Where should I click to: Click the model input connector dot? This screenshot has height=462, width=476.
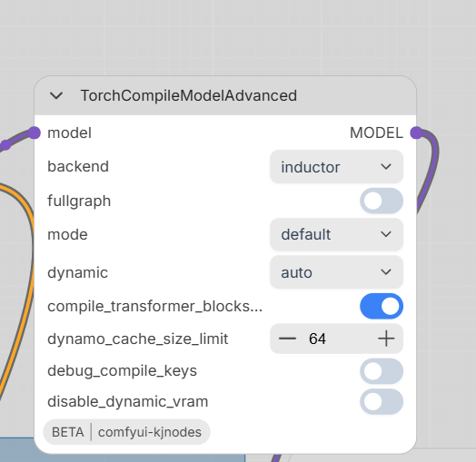pos(35,133)
